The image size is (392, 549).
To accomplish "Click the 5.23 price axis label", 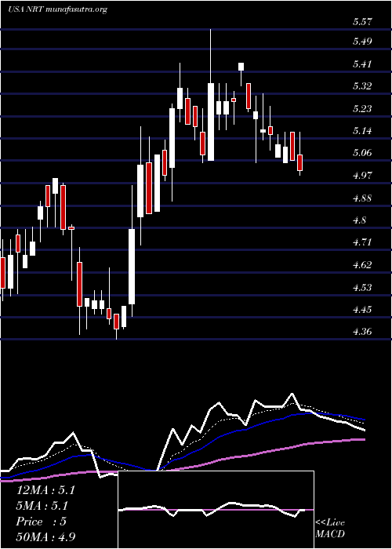I will click(x=362, y=109).
